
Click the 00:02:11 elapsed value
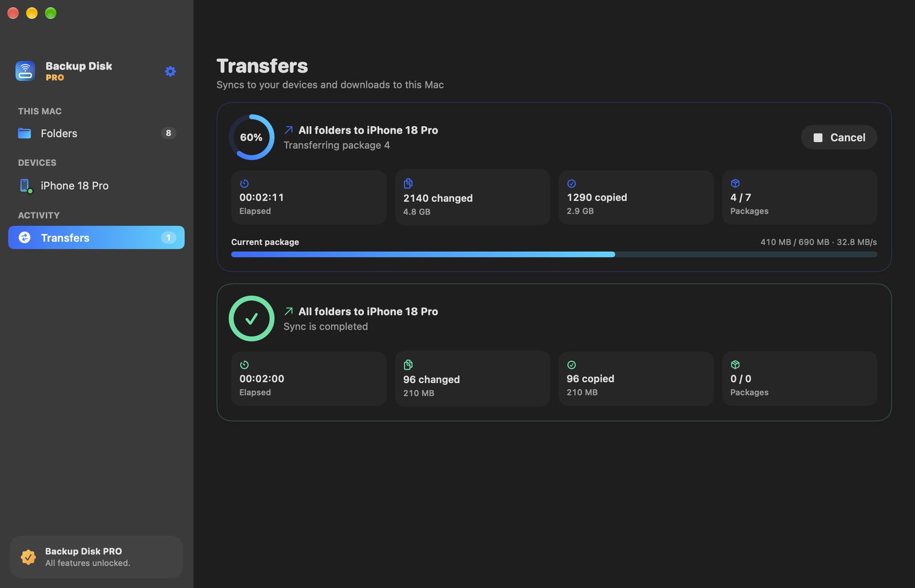pos(261,197)
